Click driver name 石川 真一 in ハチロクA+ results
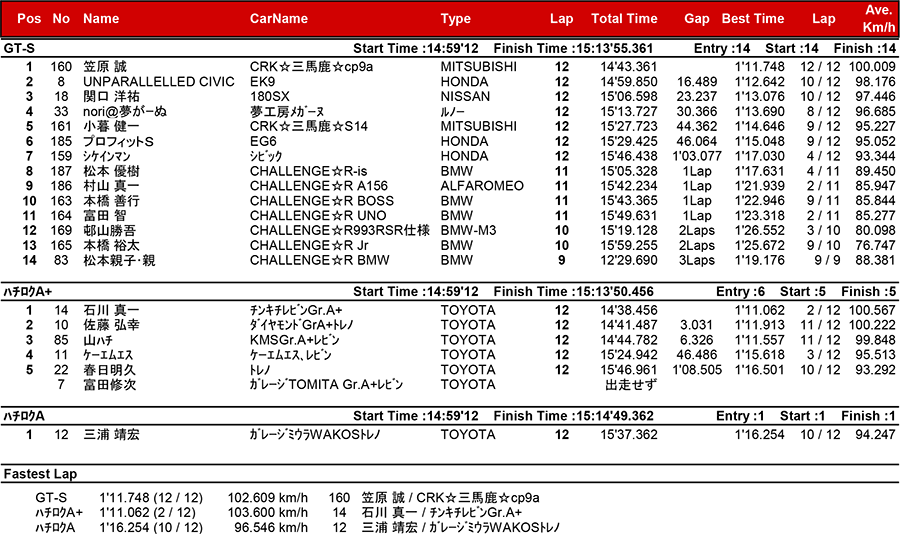Screen dimensions: 900x534 111,310
